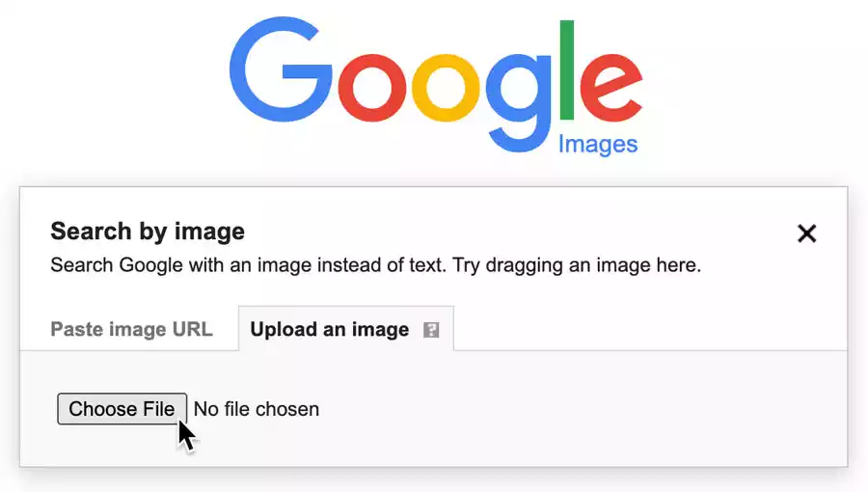Click the red letter e in the logo
Screen dimensions: 868x492
(610, 87)
